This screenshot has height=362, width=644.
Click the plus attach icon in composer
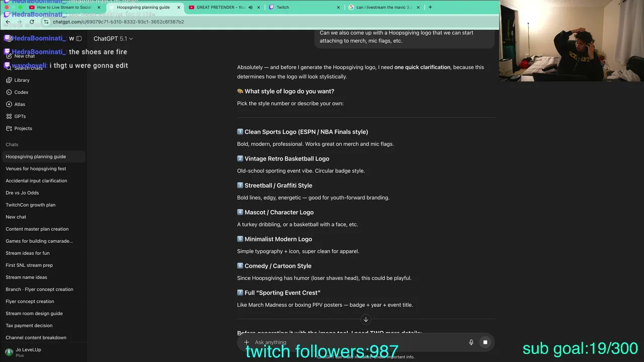pyautogui.click(x=247, y=342)
